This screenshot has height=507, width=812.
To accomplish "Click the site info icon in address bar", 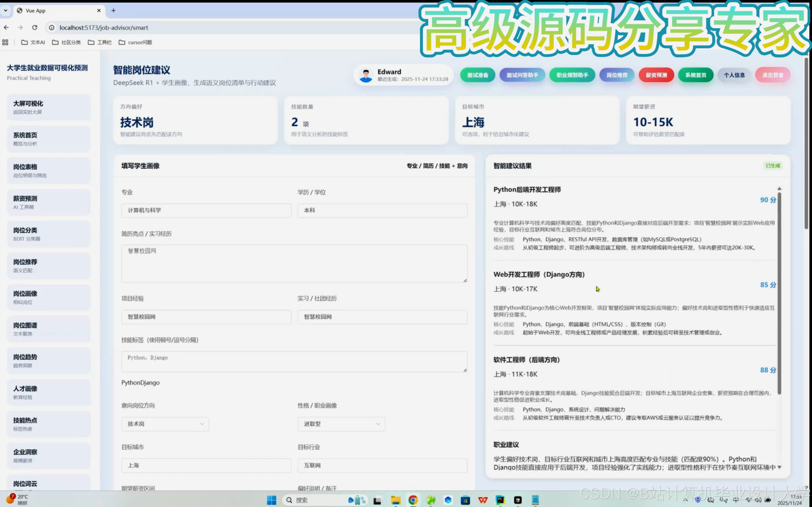I will coord(52,27).
